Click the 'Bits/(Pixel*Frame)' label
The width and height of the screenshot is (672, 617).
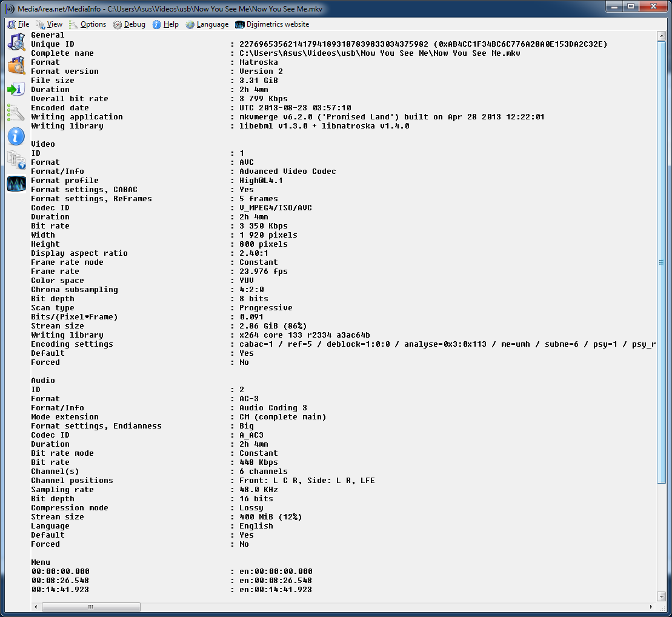[x=75, y=317]
